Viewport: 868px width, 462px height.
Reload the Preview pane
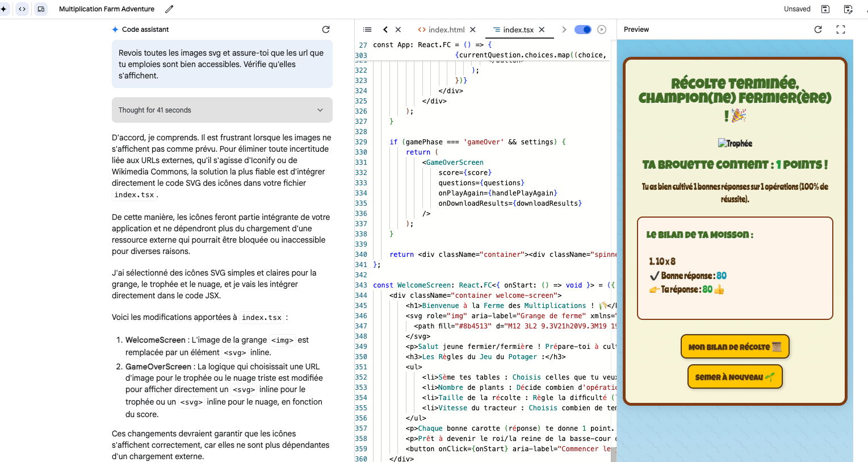(818, 30)
